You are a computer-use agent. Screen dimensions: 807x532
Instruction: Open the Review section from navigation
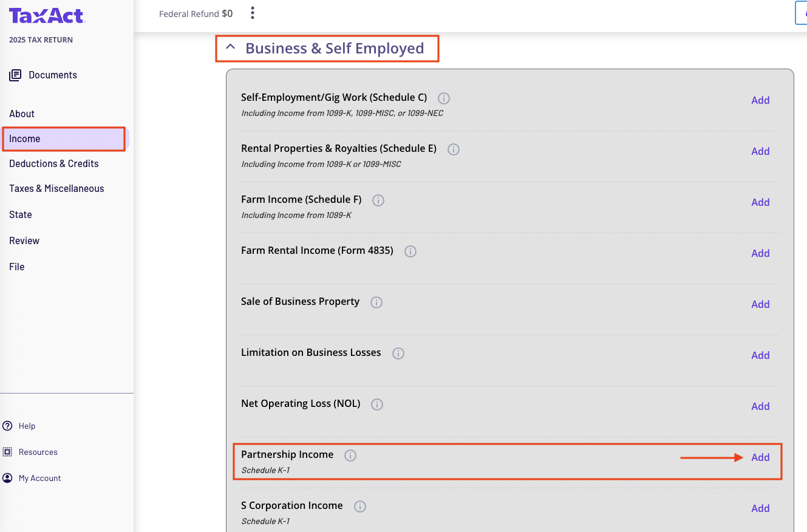pos(24,240)
